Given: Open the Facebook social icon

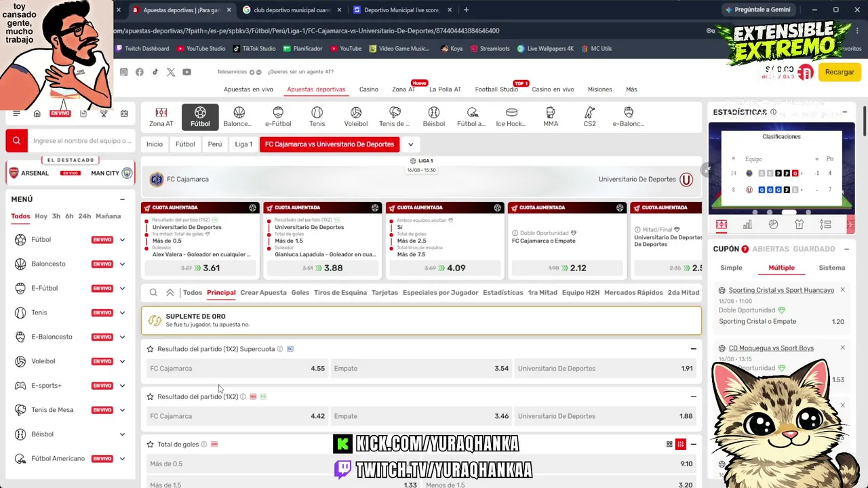Looking at the screenshot, I should [140, 72].
